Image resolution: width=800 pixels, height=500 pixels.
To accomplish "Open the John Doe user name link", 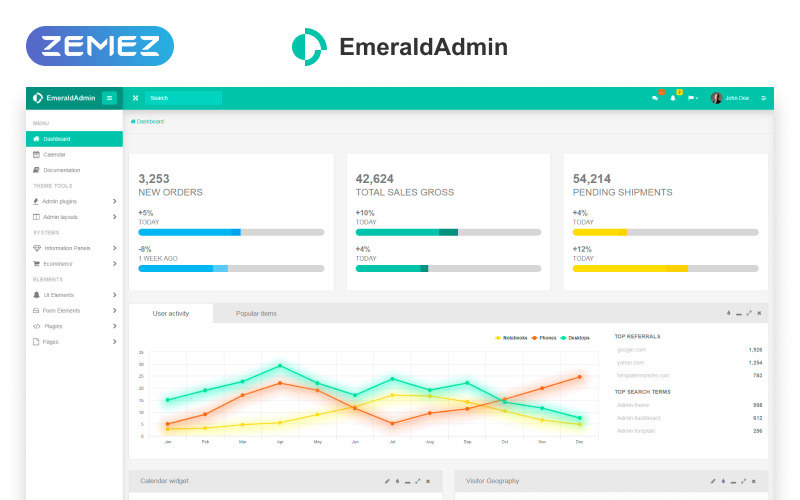I will [737, 98].
